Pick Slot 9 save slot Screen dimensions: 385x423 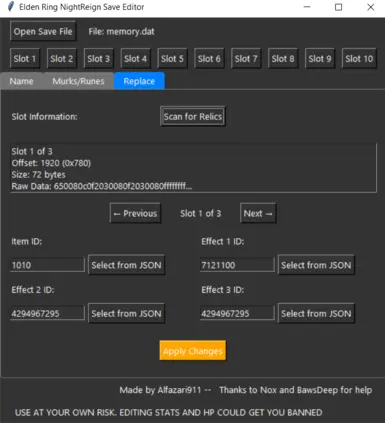320,59
